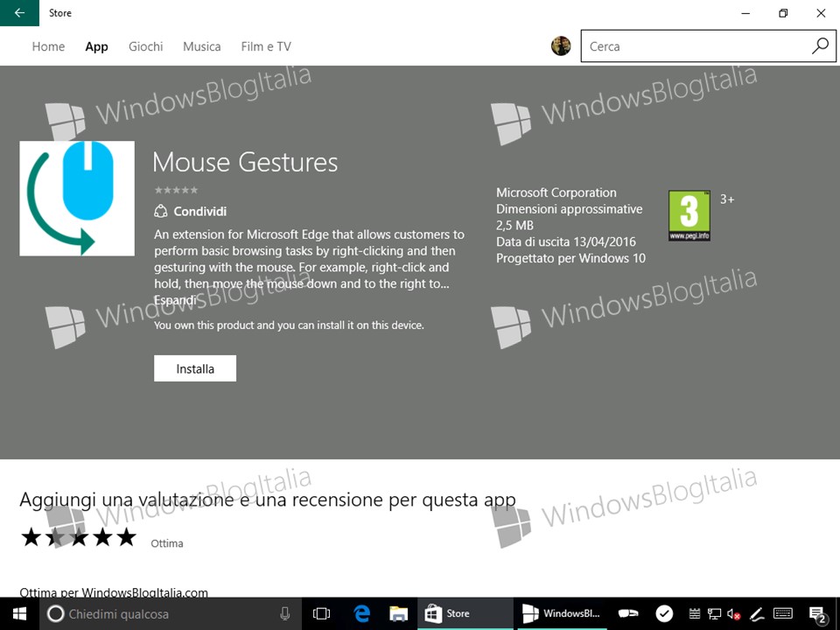This screenshot has width=840, height=630.
Task: Rate three stars in the review section
Action: (79, 536)
